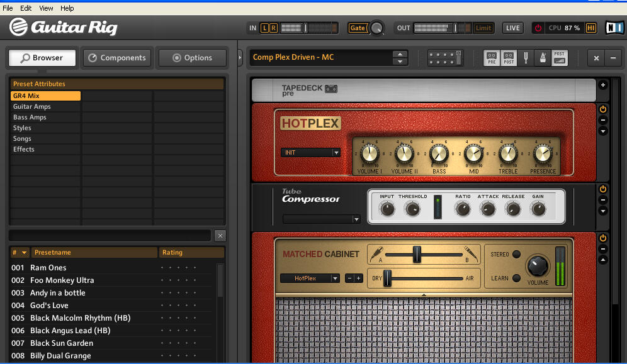Select previous cabinet with minus button
The width and height of the screenshot is (627, 364).
tap(349, 279)
